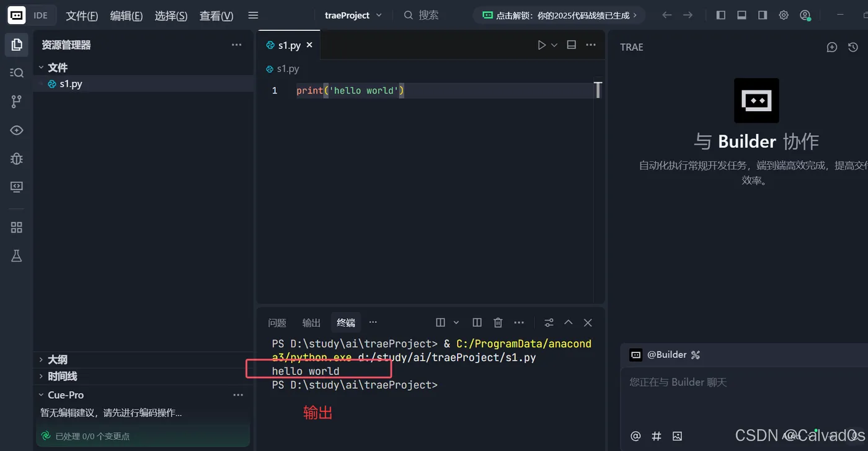Go back with the left arrow

click(667, 15)
